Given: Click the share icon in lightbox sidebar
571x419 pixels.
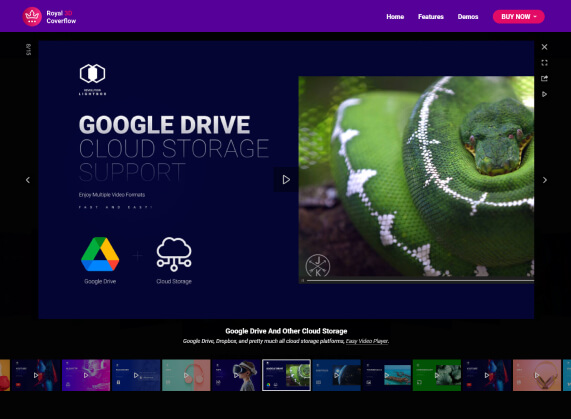Looking at the screenshot, I should (544, 78).
